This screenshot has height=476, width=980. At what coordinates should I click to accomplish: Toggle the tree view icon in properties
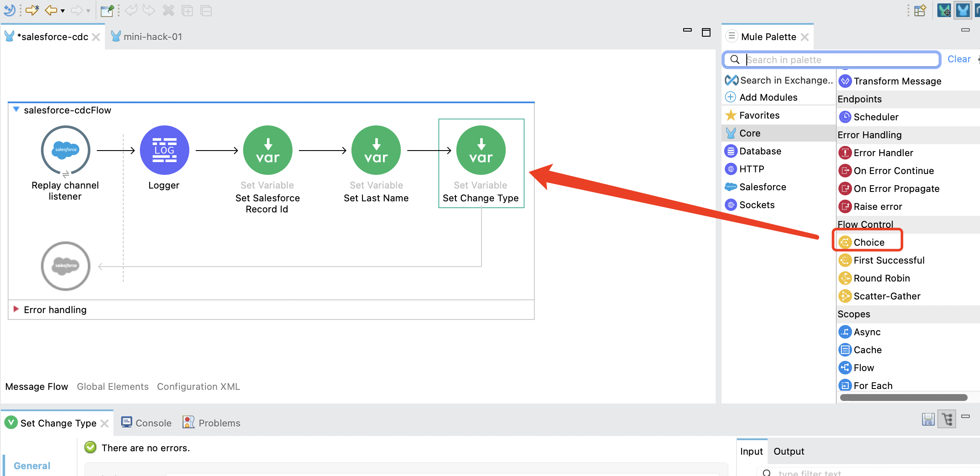tap(947, 419)
